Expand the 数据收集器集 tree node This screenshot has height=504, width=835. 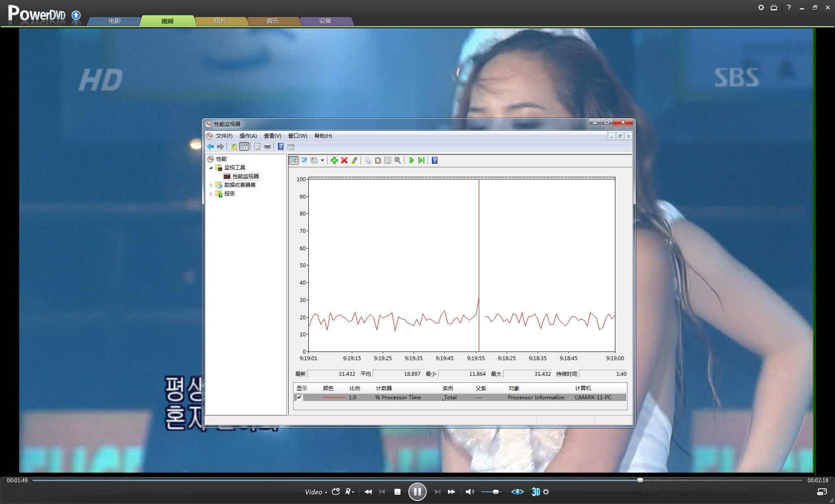click(x=211, y=185)
